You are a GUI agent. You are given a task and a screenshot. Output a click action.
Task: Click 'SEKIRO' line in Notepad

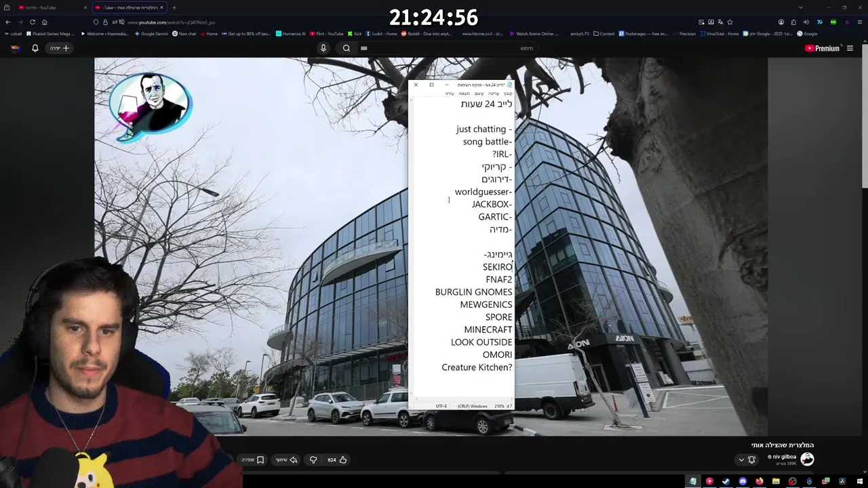pos(497,267)
